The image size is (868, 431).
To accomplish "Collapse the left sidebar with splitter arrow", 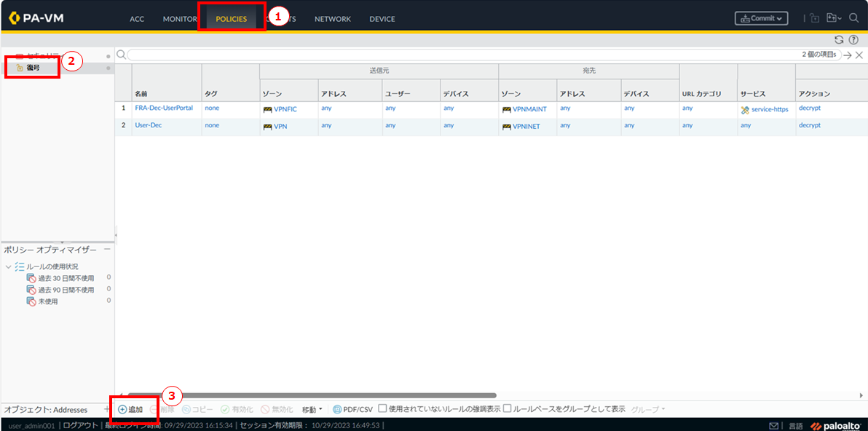I will tap(116, 235).
